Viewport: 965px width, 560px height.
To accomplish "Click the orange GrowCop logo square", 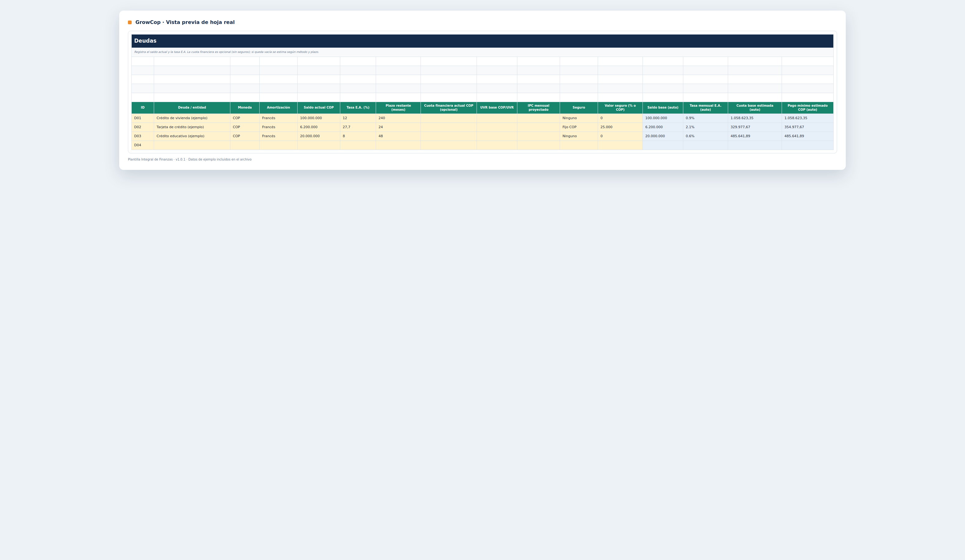I will coord(130,23).
